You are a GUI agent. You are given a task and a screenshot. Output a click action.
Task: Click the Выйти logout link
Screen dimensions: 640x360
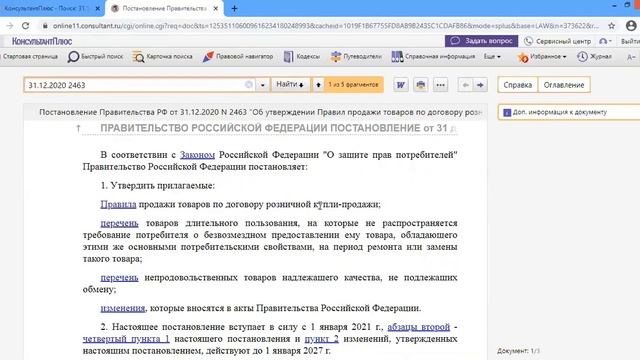click(630, 41)
